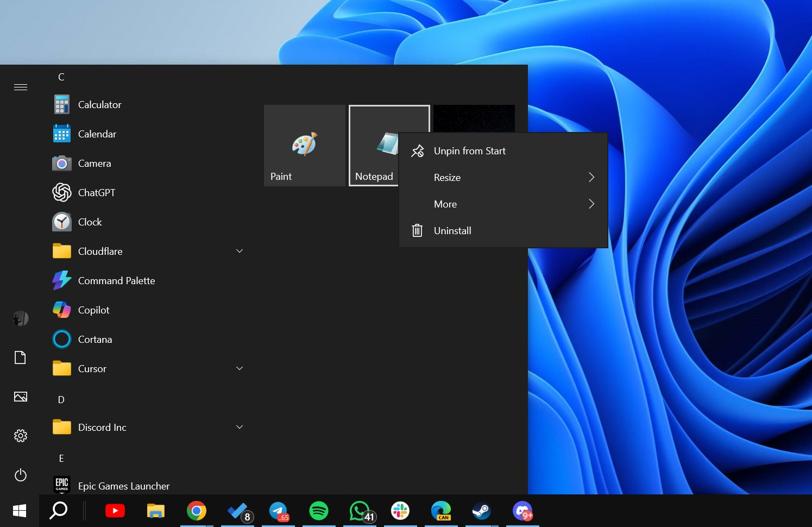Open the Clock app
812x527 pixels.
click(90, 222)
